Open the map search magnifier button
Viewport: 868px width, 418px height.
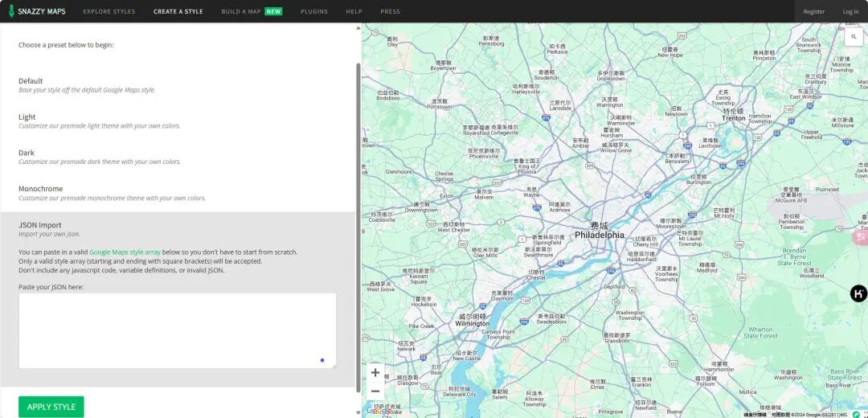tap(854, 36)
